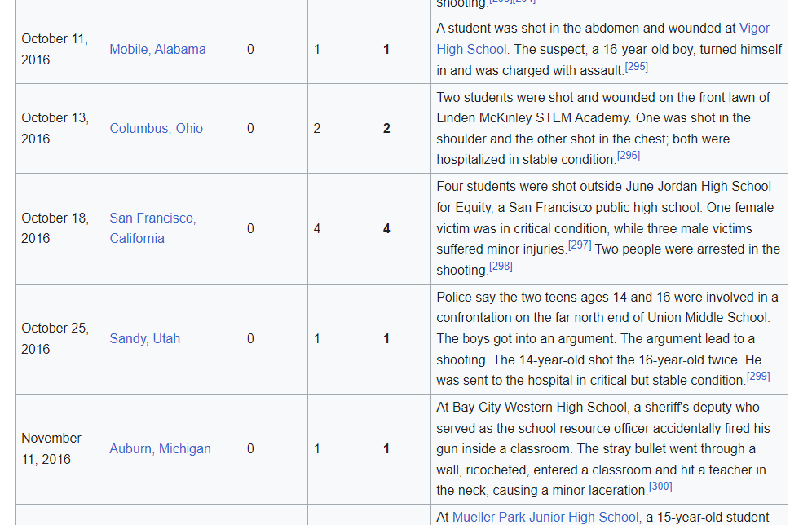Click the bold total 4 in San Francisco row

tap(386, 228)
